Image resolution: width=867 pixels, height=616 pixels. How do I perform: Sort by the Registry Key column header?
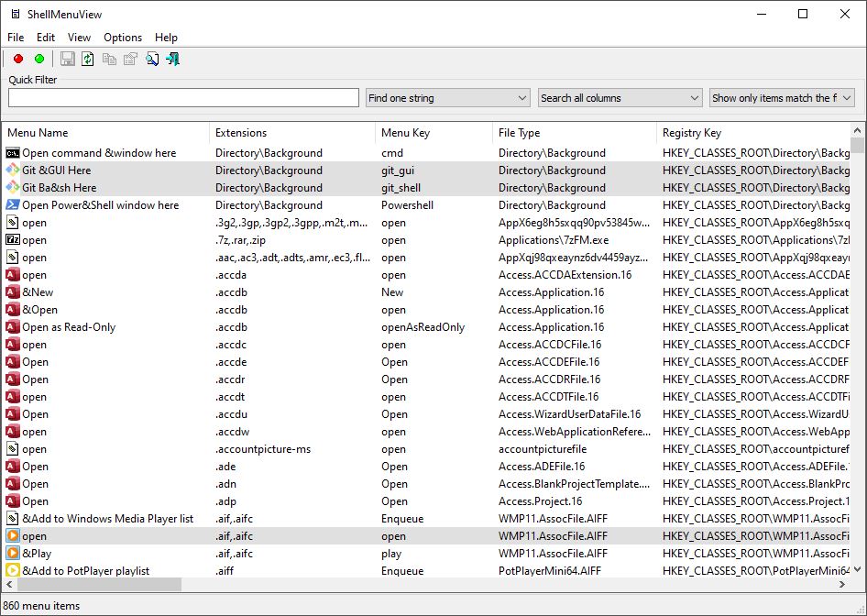(x=753, y=133)
